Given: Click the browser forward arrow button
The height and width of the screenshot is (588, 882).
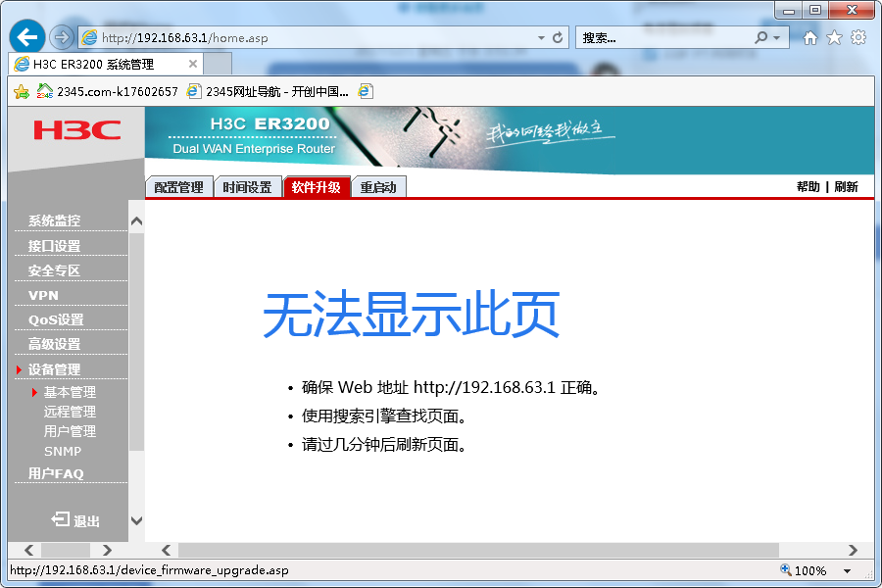Looking at the screenshot, I should [62, 37].
